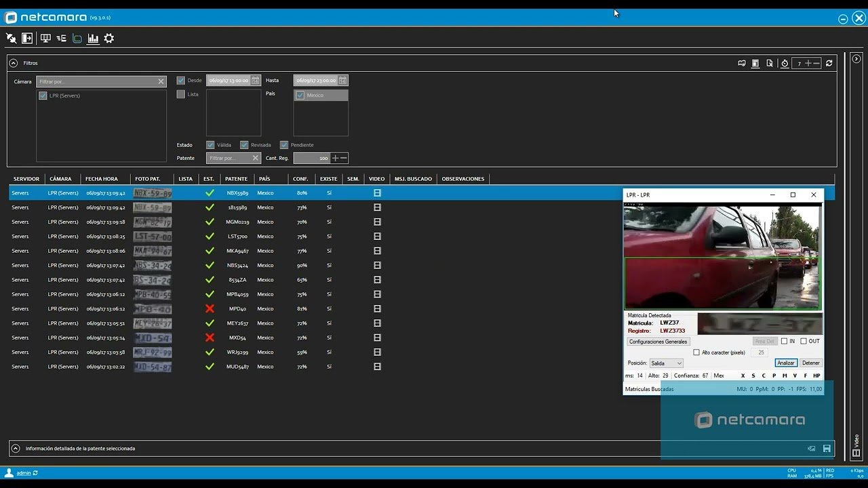Image resolution: width=868 pixels, height=488 pixels.
Task: Click the Analizar button
Action: (786, 363)
